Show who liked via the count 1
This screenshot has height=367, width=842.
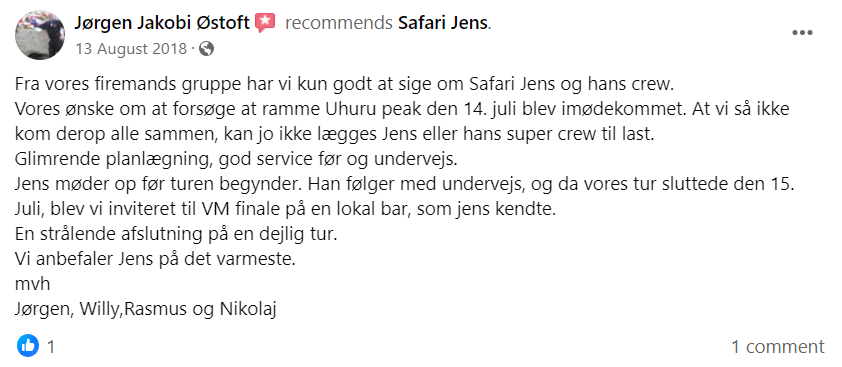point(51,346)
